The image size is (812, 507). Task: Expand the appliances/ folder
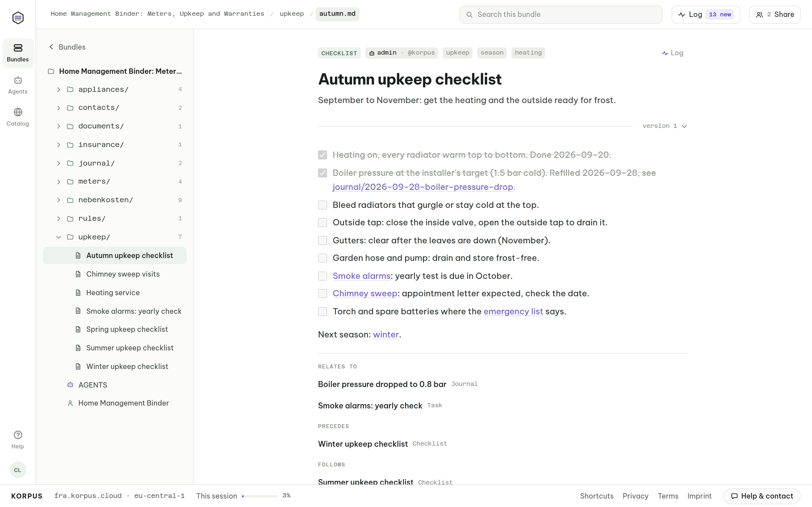(x=59, y=90)
